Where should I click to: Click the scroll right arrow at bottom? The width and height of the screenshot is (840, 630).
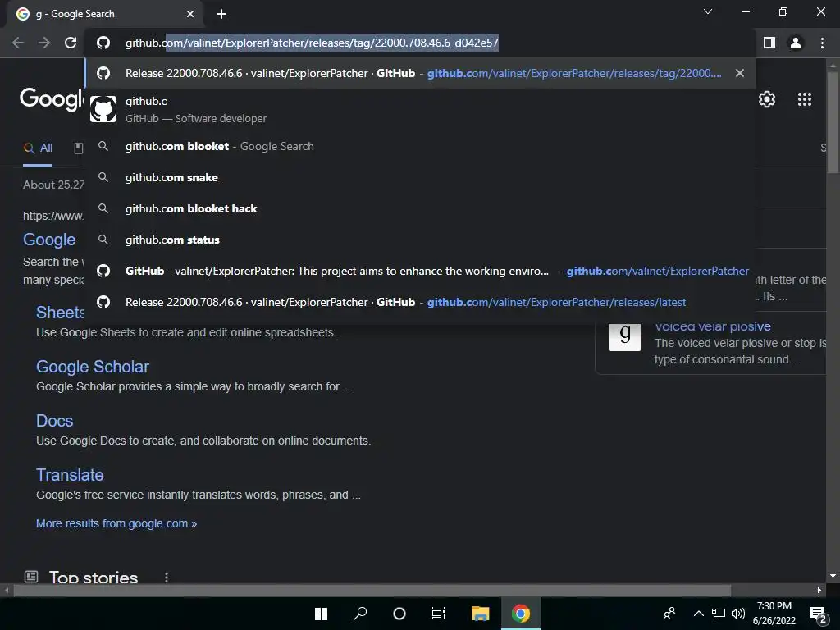(819, 591)
